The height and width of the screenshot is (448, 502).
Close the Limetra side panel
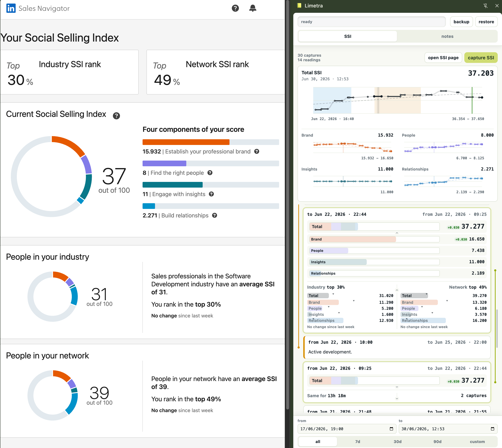[x=497, y=6]
